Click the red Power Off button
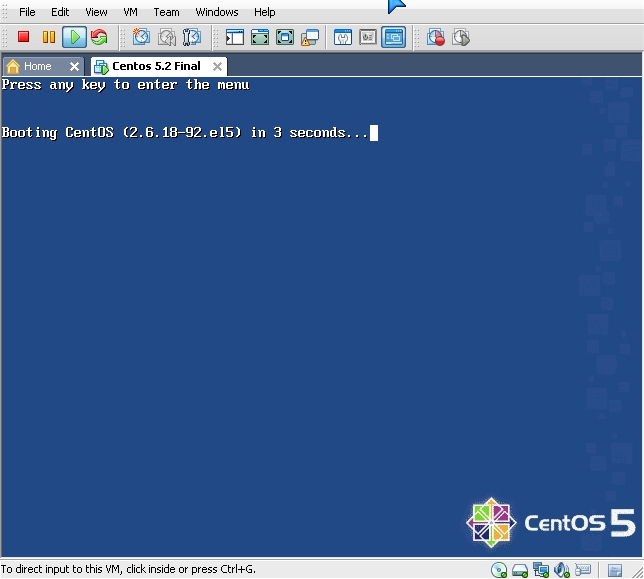 (x=23, y=37)
